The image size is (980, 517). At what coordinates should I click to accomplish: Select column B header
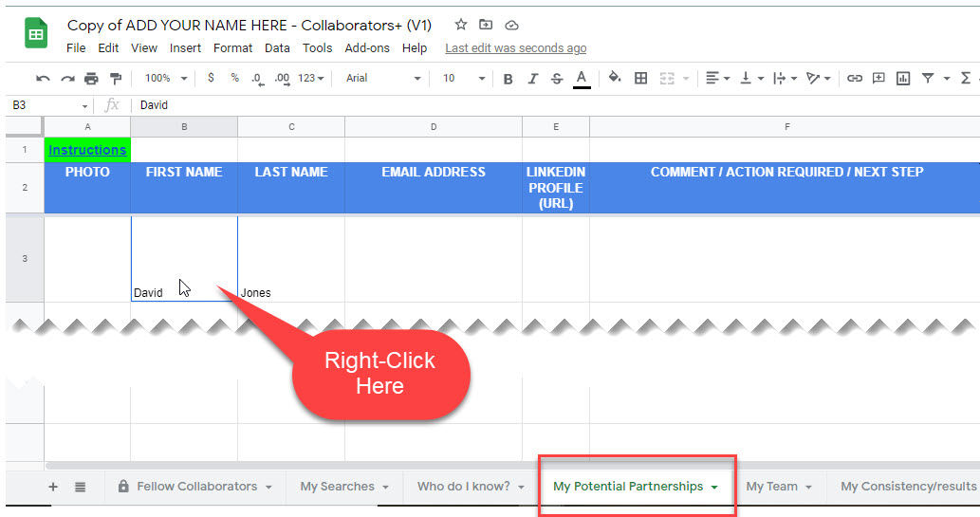(x=184, y=127)
